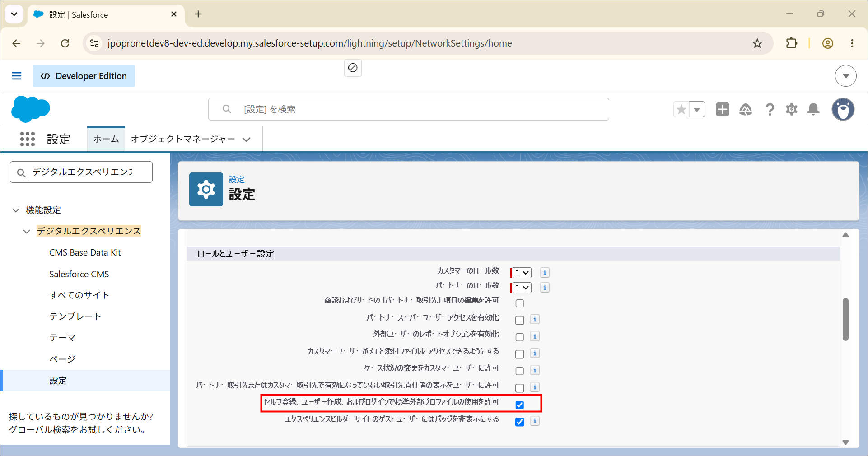Check 外部ユーザーのレポートオプションを有効化 checkbox

point(520,337)
